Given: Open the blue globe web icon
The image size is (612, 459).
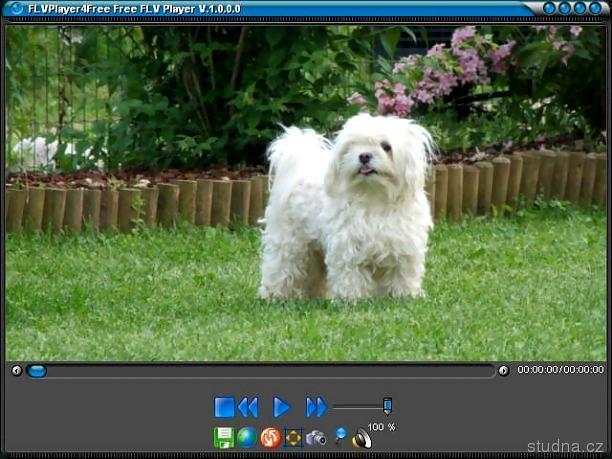Looking at the screenshot, I should coord(246,438).
